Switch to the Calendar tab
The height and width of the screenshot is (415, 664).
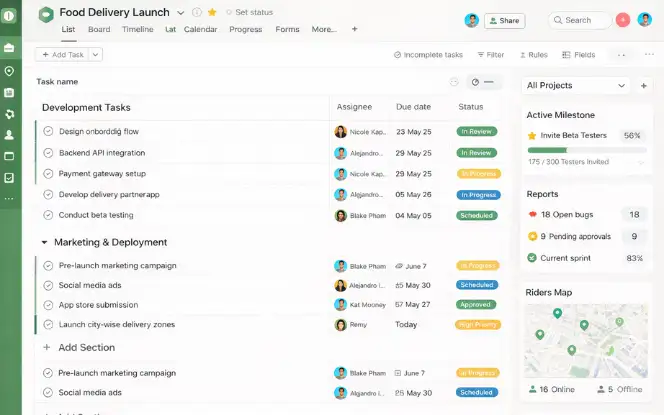[x=200, y=29]
